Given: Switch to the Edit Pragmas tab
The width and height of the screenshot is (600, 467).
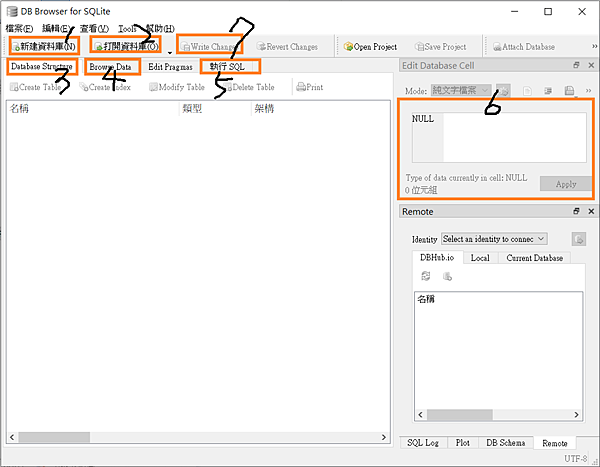Looking at the screenshot, I should [170, 67].
